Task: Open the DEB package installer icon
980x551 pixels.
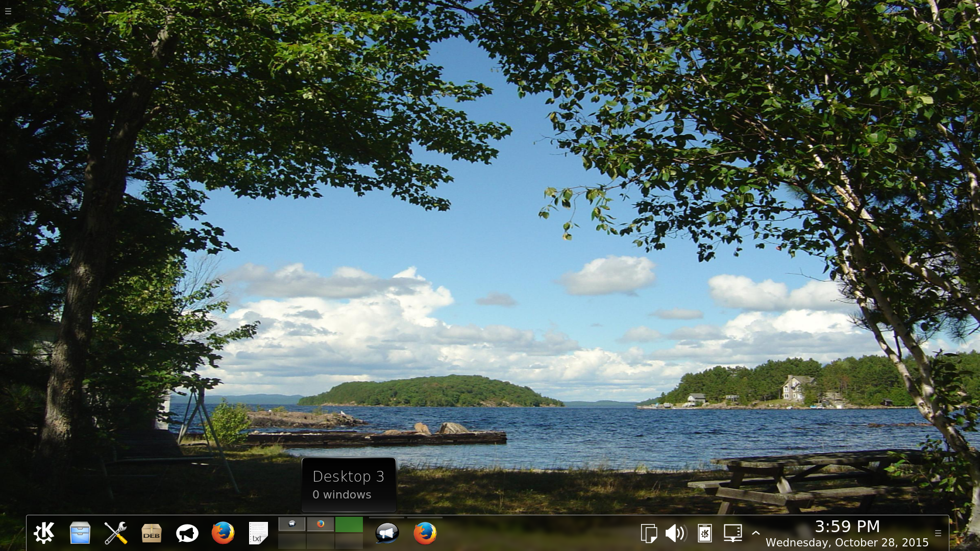Action: [152, 533]
